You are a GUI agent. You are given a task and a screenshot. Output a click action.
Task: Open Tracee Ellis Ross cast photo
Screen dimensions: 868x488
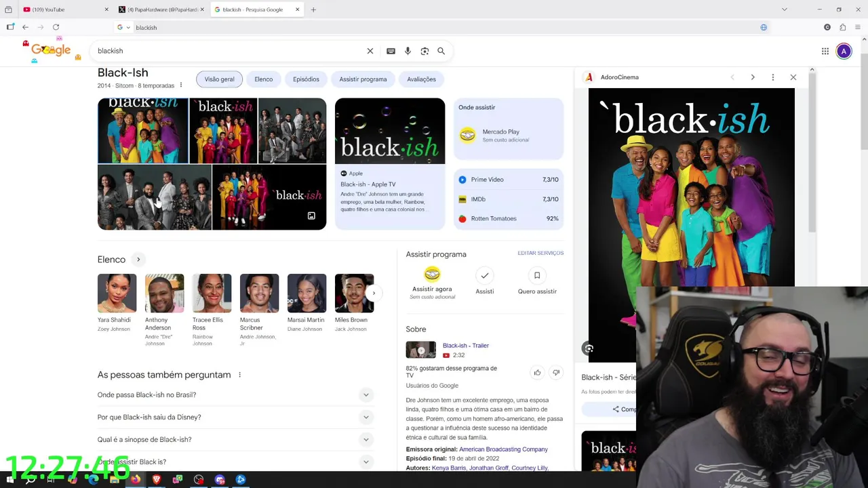click(x=212, y=293)
